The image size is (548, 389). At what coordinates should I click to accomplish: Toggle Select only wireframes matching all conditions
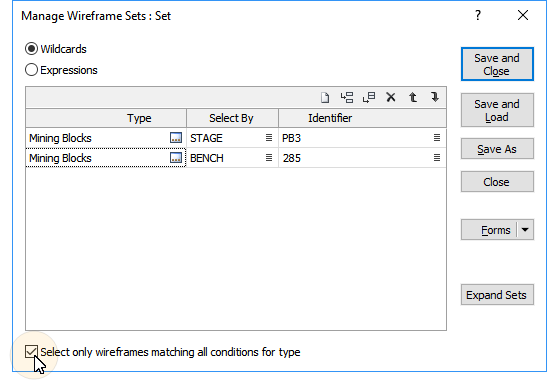31,352
